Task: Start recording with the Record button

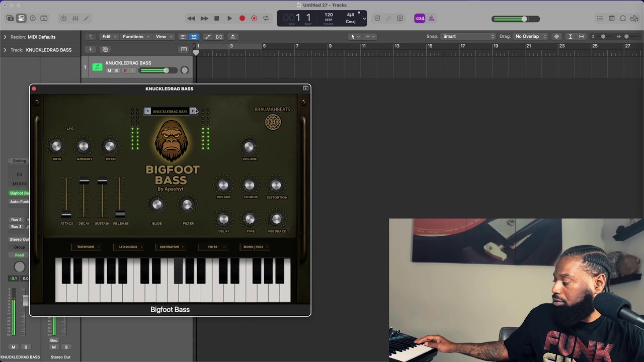Action: pyautogui.click(x=242, y=18)
